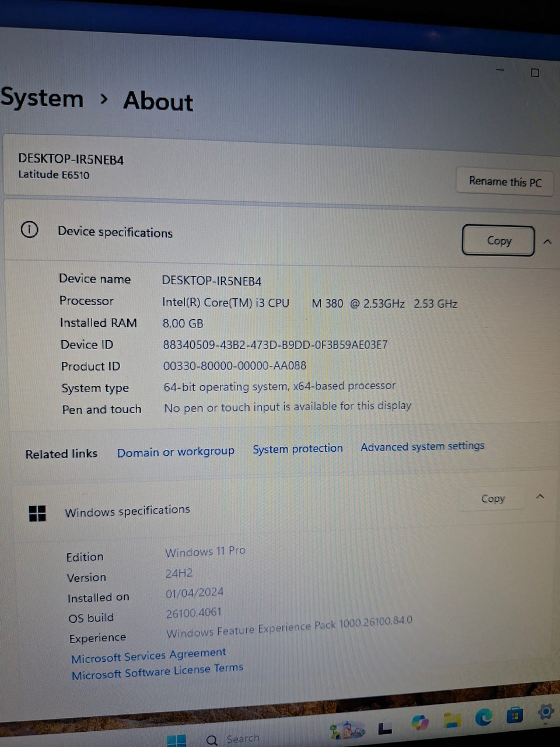Image resolution: width=560 pixels, height=747 pixels.
Task: Go back to System in breadcrumb
Action: pos(41,98)
